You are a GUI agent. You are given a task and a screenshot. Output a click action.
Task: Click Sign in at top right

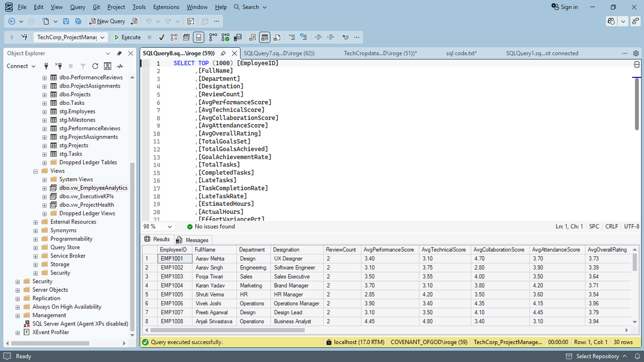pos(565,7)
